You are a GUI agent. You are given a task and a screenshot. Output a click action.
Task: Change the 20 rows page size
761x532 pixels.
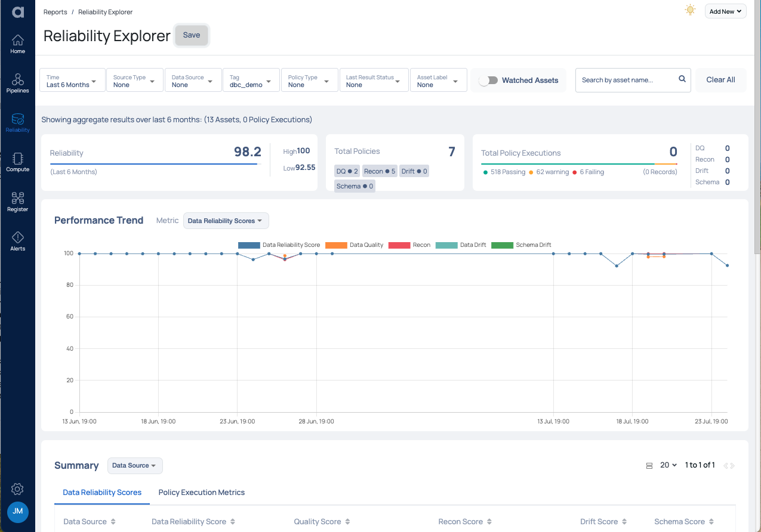(668, 465)
